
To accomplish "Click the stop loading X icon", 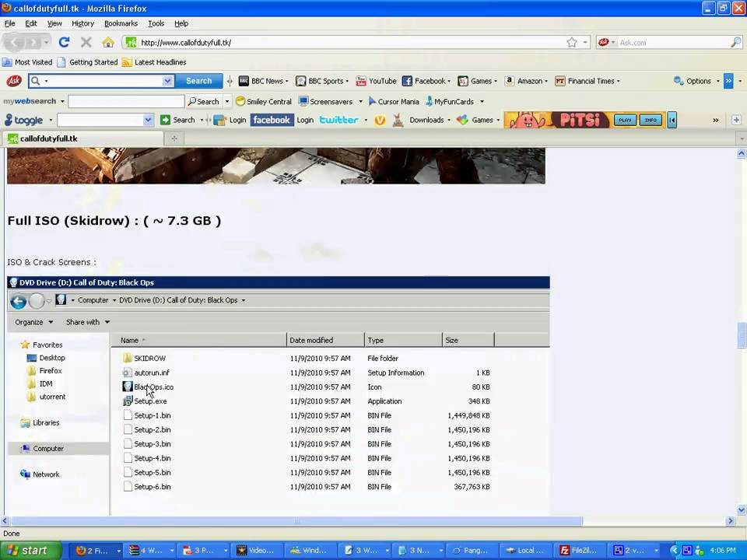I will pyautogui.click(x=86, y=42).
